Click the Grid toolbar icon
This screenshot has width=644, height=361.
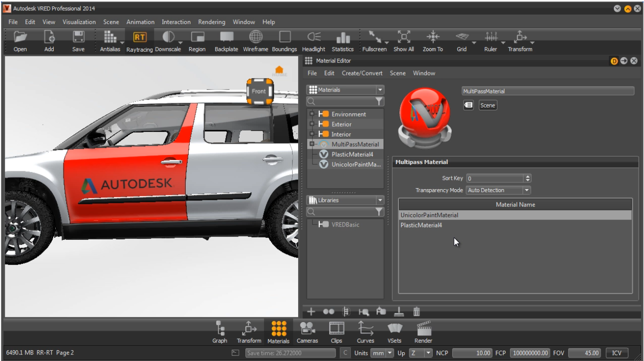click(x=462, y=37)
